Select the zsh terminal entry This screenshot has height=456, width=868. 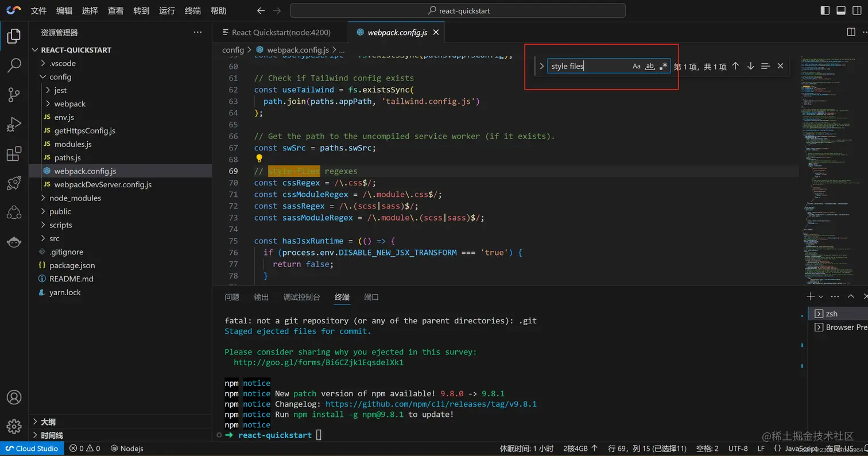[839, 314]
